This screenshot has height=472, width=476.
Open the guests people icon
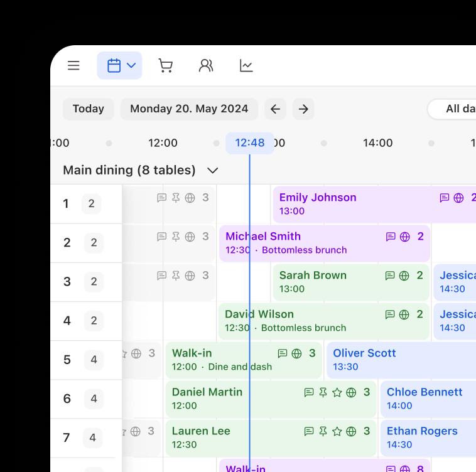coord(206,65)
